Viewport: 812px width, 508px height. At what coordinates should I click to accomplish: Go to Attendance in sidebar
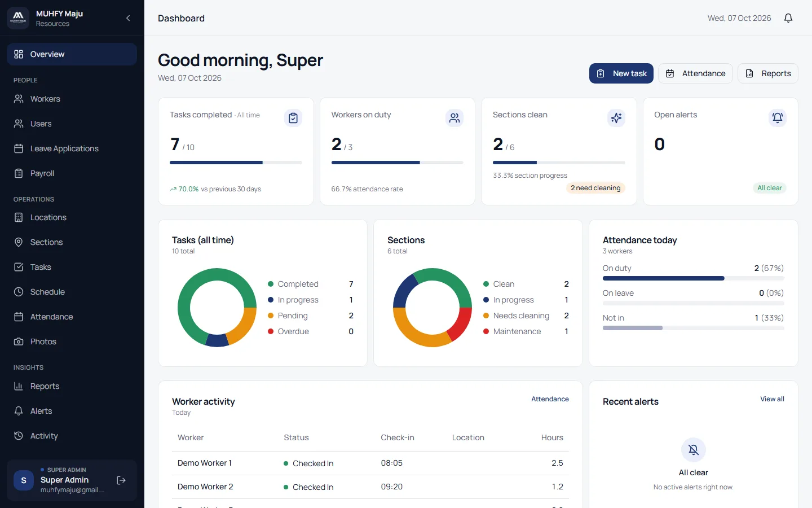coord(72,317)
